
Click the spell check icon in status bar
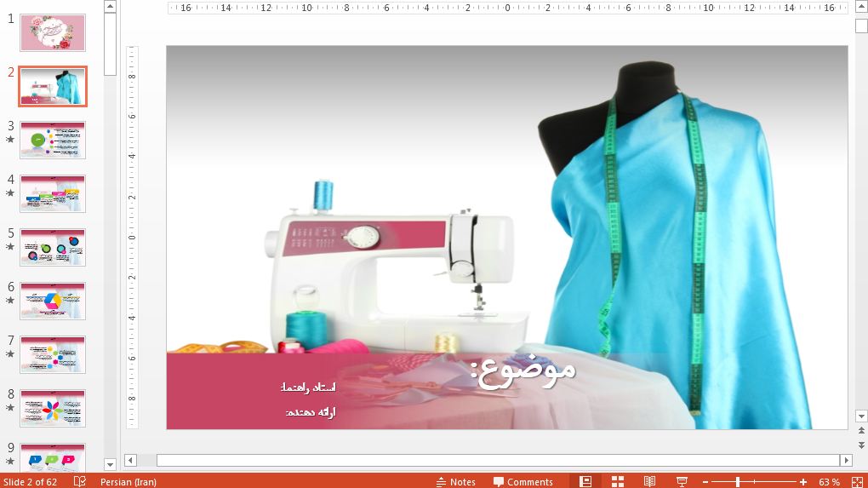click(80, 481)
